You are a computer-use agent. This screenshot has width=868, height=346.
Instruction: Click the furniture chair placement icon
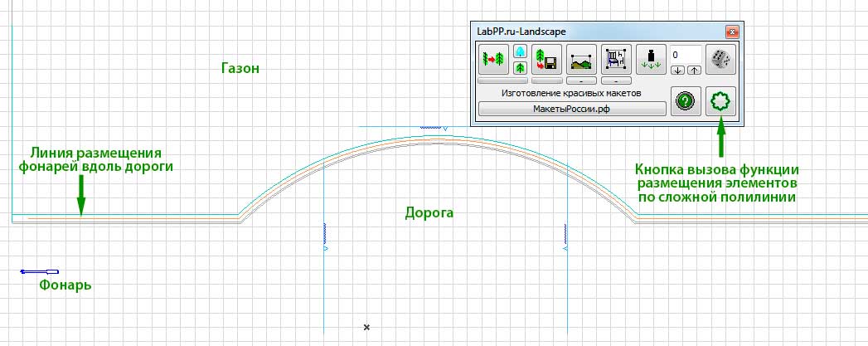pos(616,59)
